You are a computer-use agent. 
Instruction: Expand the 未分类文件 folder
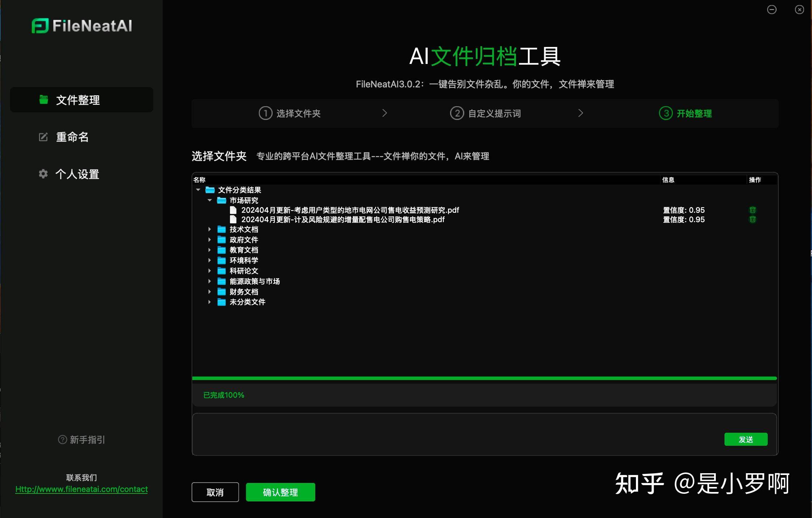click(x=209, y=302)
